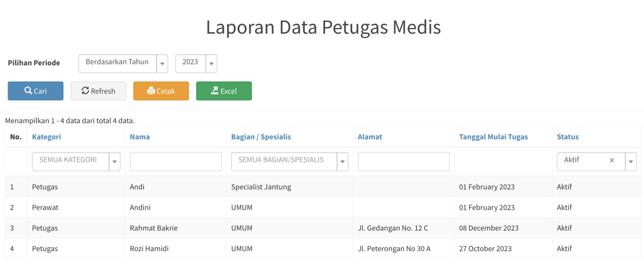Sort table by Alamat column header
The width and height of the screenshot is (644, 272).
pos(370,137)
